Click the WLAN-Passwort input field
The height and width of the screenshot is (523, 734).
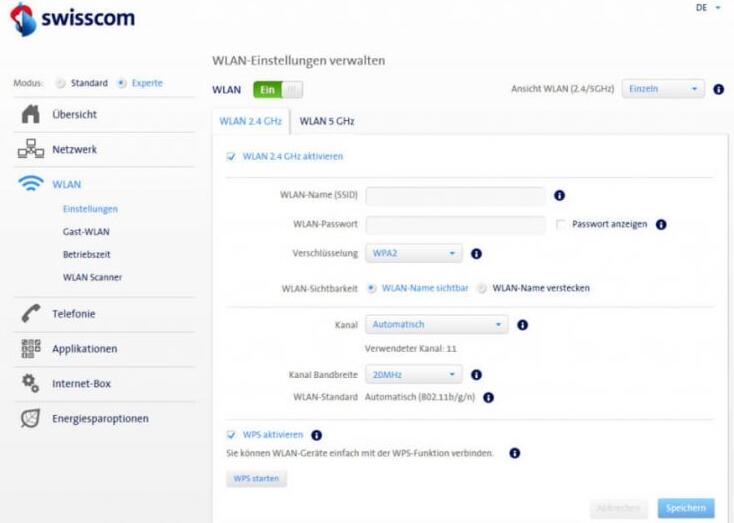coord(455,225)
